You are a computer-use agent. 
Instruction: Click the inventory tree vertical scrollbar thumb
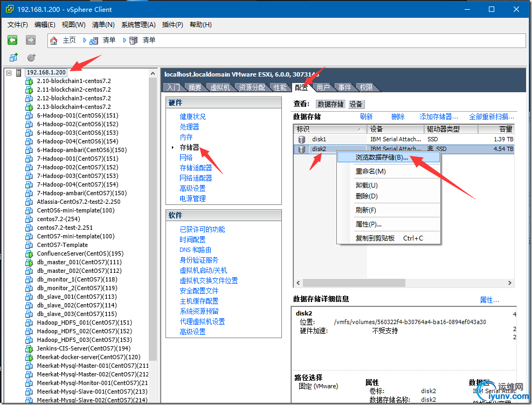click(153, 219)
